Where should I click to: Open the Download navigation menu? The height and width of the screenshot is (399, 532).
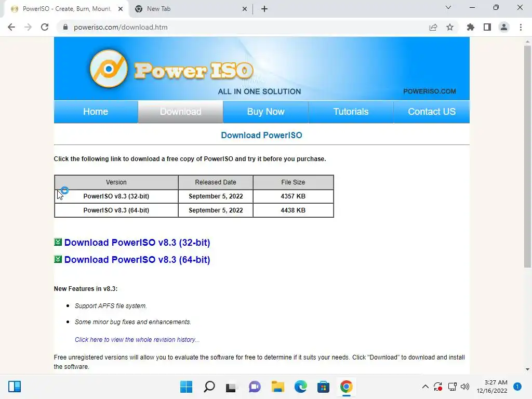point(180,112)
